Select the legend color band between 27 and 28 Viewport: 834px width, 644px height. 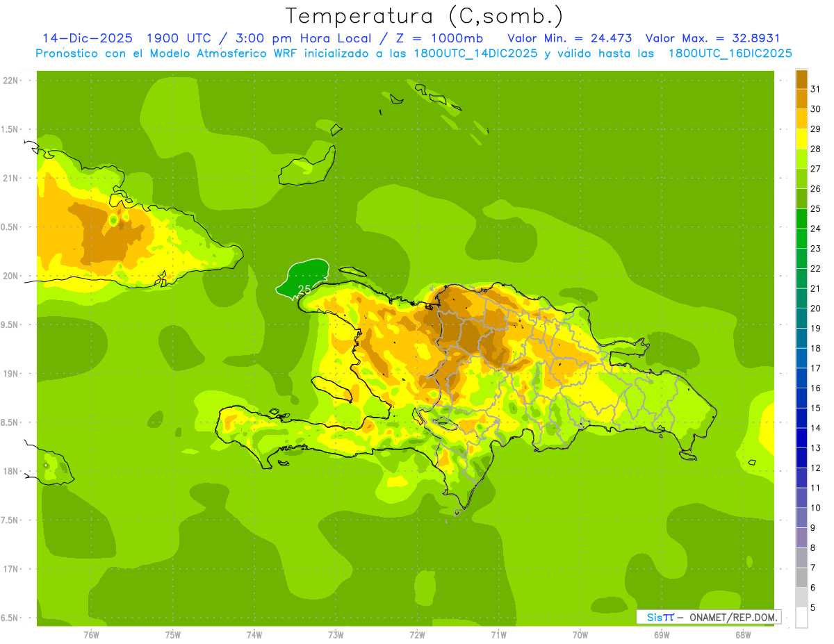pyautogui.click(x=801, y=159)
